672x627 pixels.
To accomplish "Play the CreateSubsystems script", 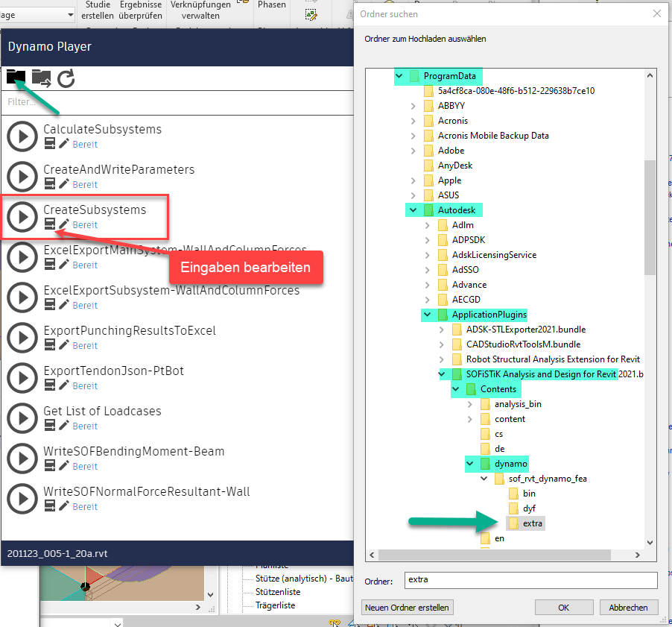I will pyautogui.click(x=22, y=216).
